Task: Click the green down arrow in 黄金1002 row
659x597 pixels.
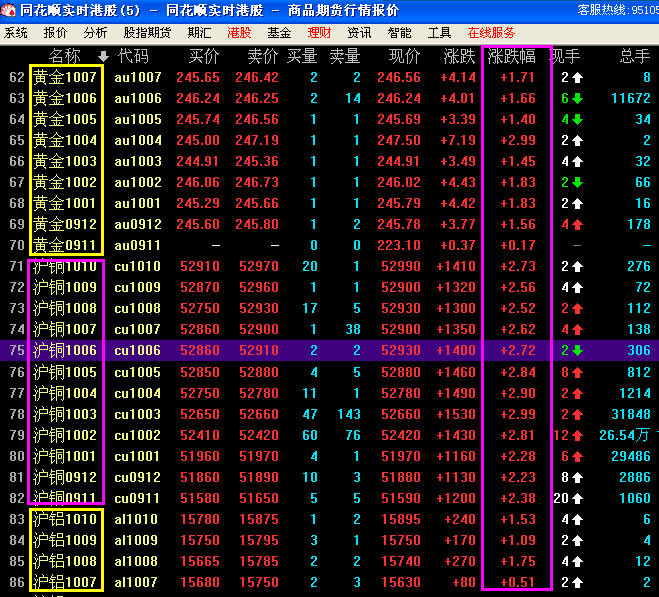Action: tap(578, 182)
